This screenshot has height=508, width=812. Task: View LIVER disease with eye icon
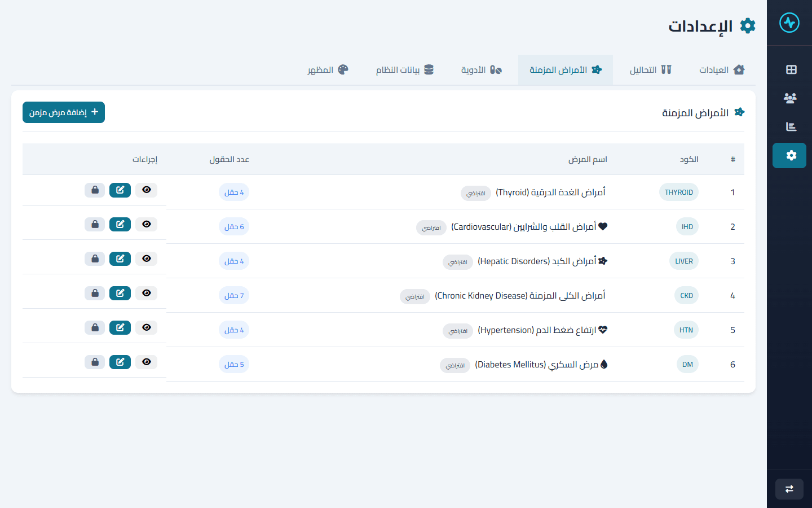tap(147, 259)
